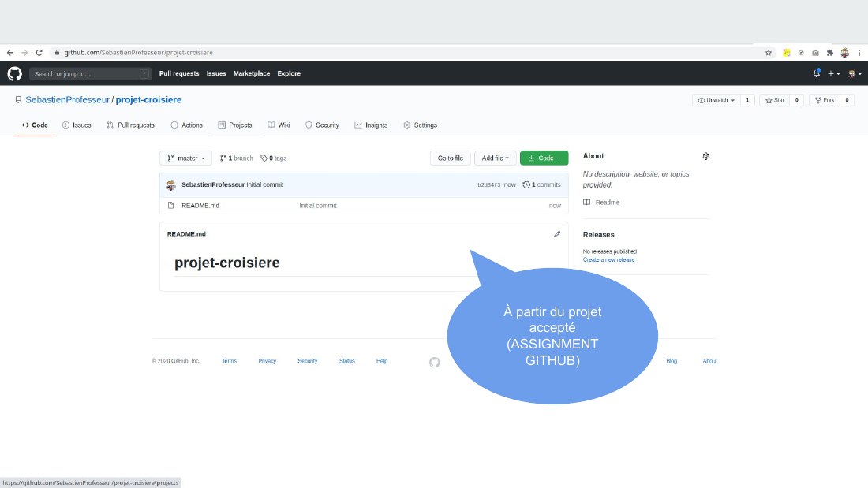Image resolution: width=868 pixels, height=488 pixels.
Task: Open the plus create-new menu
Action: 833,73
